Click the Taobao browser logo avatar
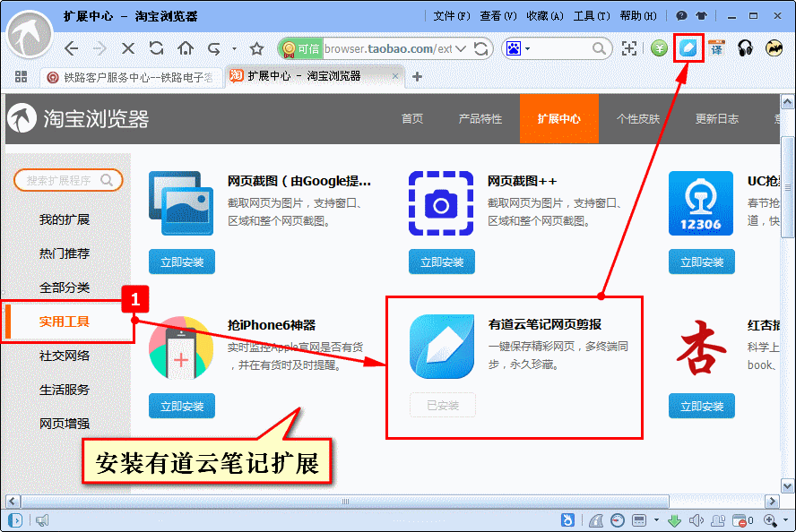The width and height of the screenshot is (796, 532). tap(30, 35)
